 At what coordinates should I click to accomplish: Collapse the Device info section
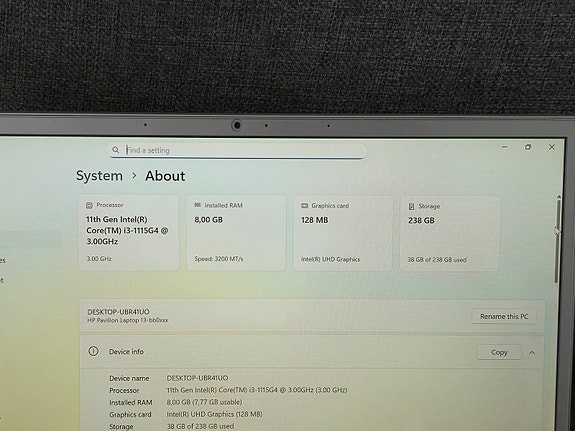[x=532, y=353]
